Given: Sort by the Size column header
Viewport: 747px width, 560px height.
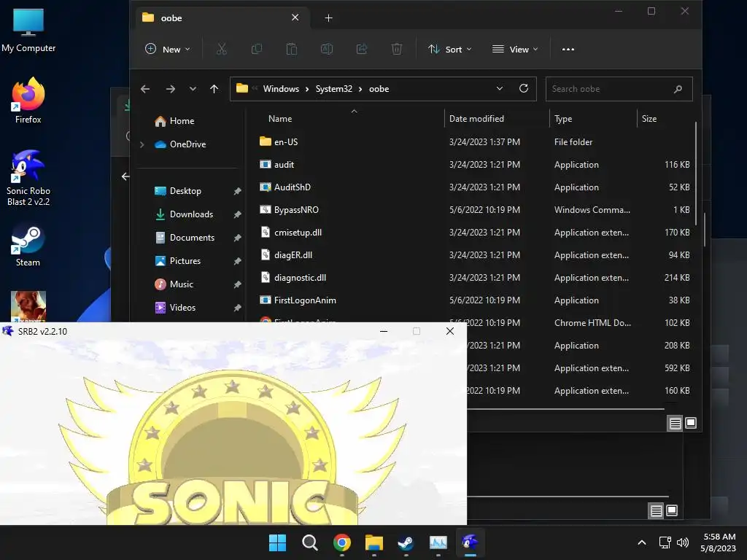Looking at the screenshot, I should (649, 119).
